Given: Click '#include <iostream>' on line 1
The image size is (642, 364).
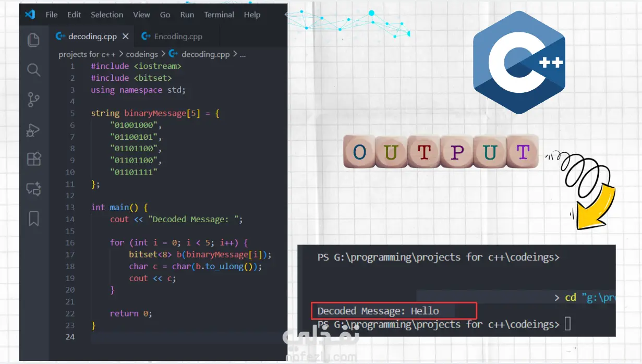Looking at the screenshot, I should [x=136, y=66].
